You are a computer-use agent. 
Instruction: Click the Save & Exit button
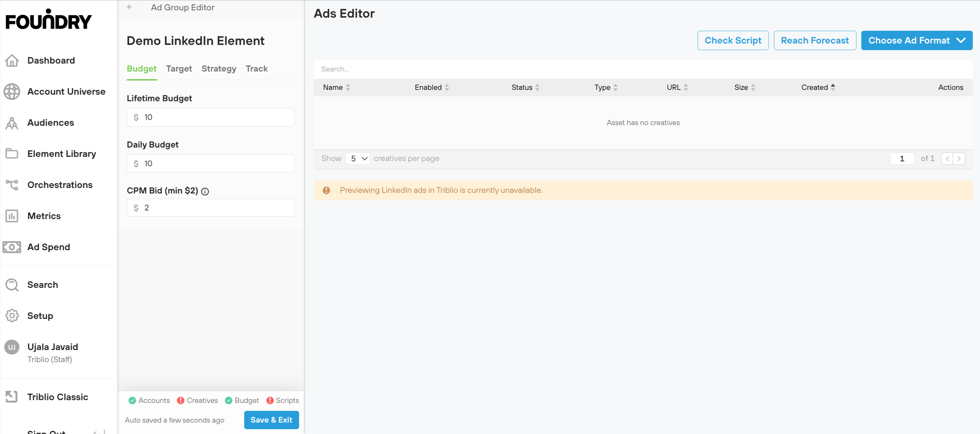coord(271,420)
